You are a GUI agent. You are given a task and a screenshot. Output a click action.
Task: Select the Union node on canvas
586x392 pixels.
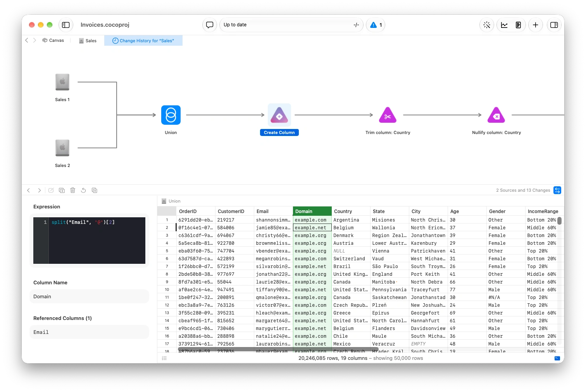(x=171, y=115)
